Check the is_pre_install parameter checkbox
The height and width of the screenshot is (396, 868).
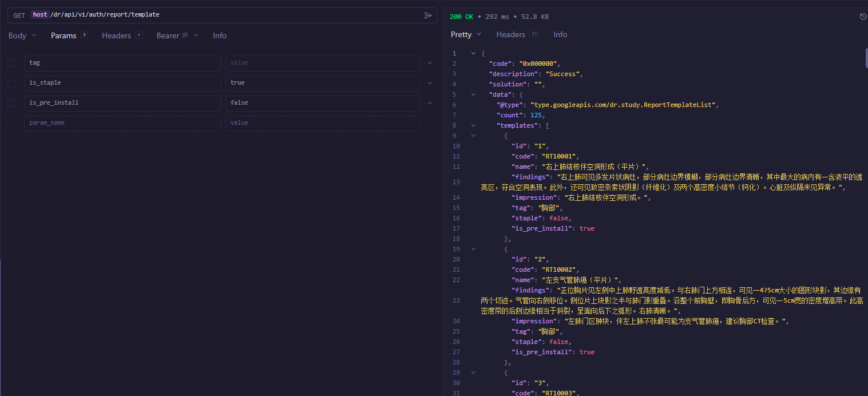pos(11,103)
